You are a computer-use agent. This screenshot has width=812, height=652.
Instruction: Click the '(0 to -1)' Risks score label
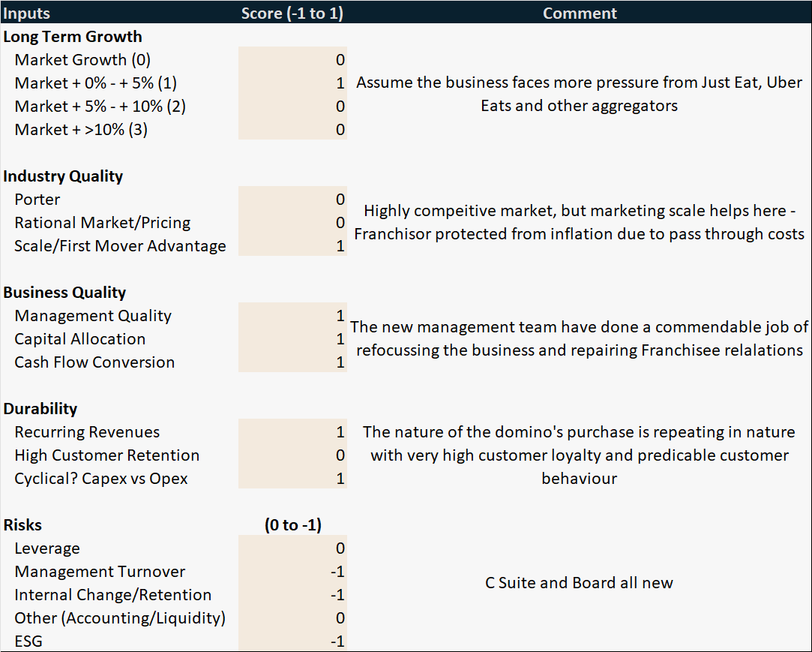point(292,525)
